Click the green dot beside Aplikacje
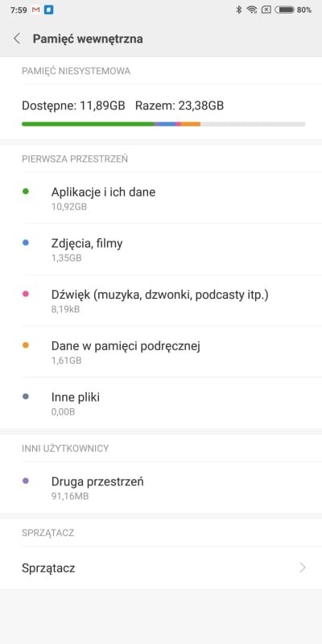This screenshot has height=644, width=322. point(26,192)
